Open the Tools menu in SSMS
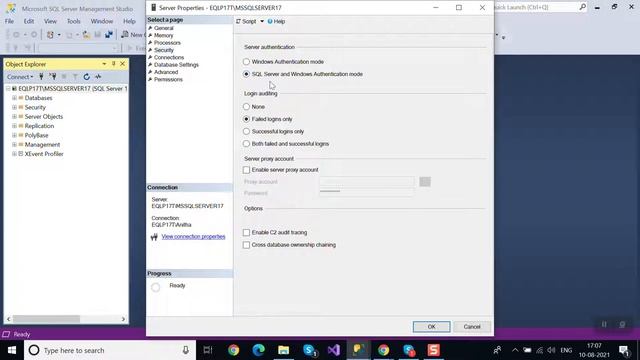The height and width of the screenshot is (360, 640). 73,21
